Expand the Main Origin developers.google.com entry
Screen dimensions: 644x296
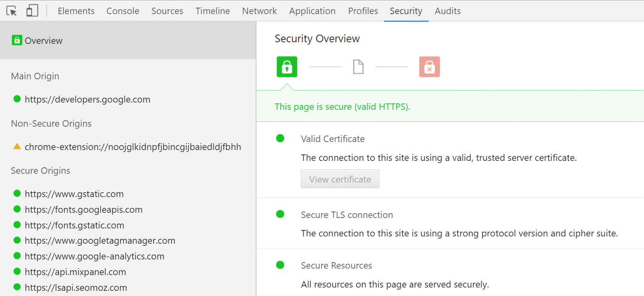(x=88, y=99)
